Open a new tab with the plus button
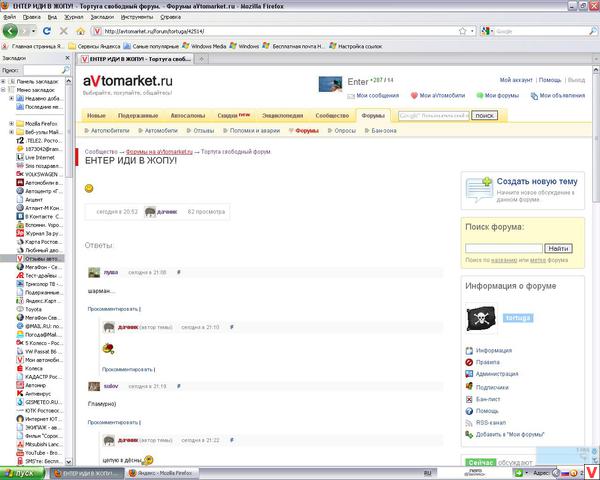The width and height of the screenshot is (600, 480). point(202,59)
